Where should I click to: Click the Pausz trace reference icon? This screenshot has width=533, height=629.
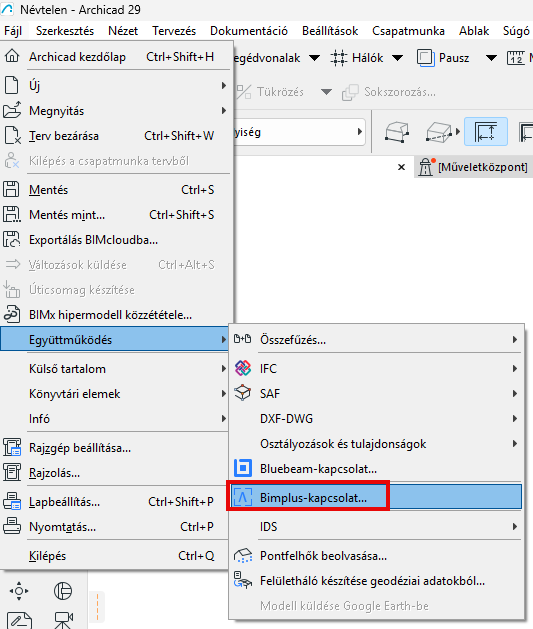(x=426, y=58)
